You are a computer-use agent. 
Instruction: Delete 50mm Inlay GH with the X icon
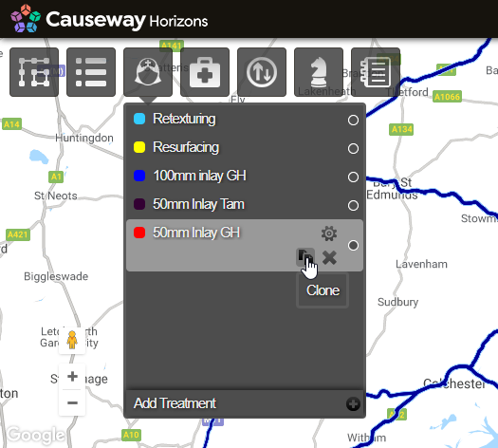[329, 257]
